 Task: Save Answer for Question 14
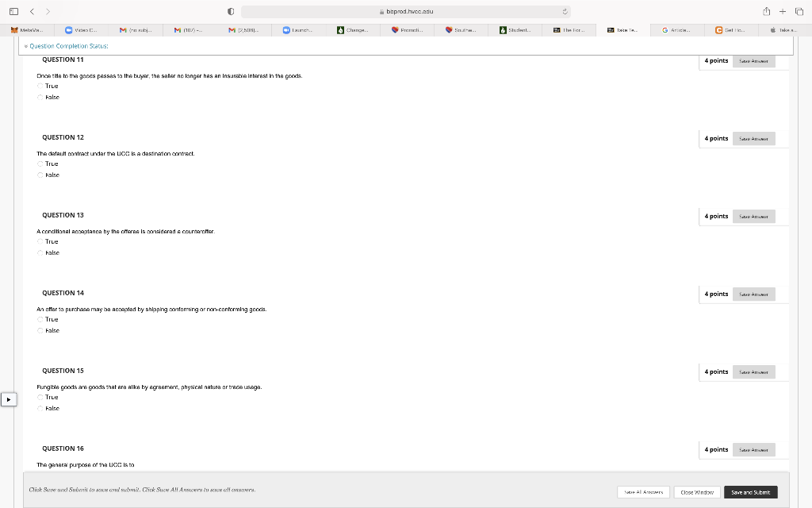[753, 294]
